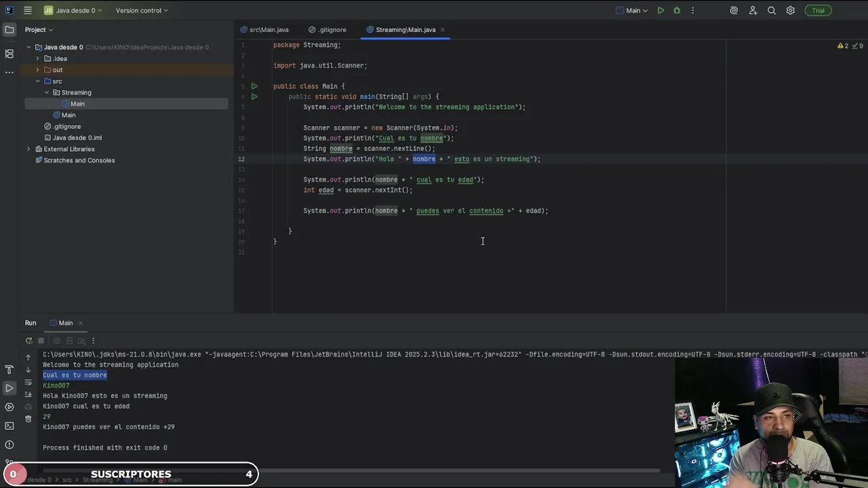The height and width of the screenshot is (488, 868).
Task: Click 'Process finished with exit code 0' line
Action: click(105, 448)
